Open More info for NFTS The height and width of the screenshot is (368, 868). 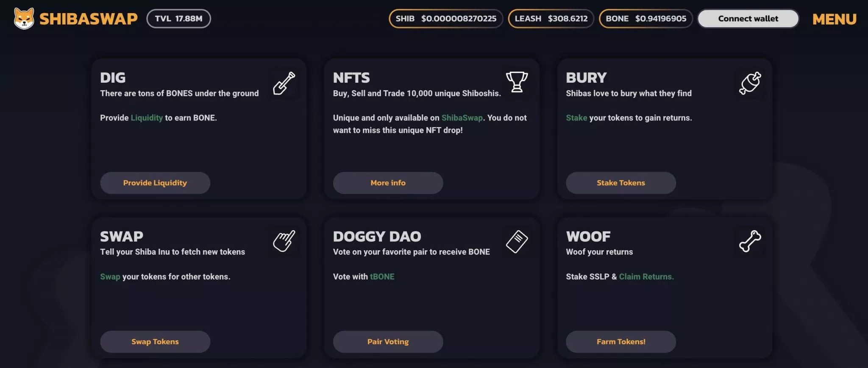pos(388,183)
